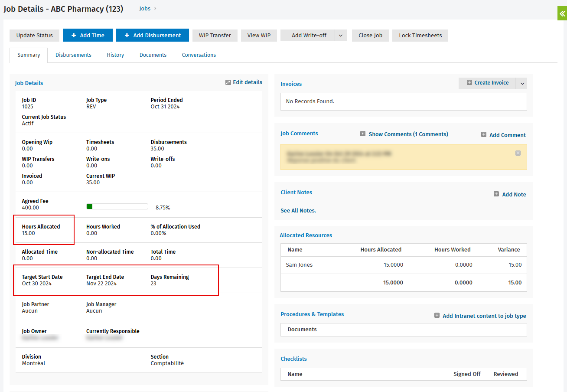Image resolution: width=567 pixels, height=392 pixels.
Task: Click the Checklists section heading
Action: click(x=293, y=359)
